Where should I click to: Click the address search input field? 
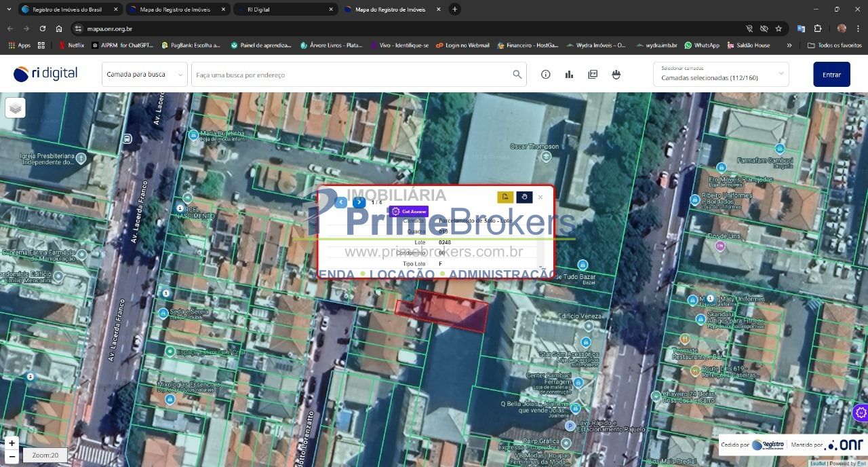pyautogui.click(x=351, y=75)
